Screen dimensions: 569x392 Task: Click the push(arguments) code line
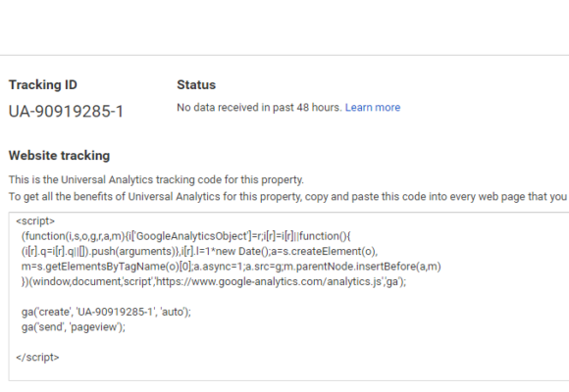(x=199, y=251)
